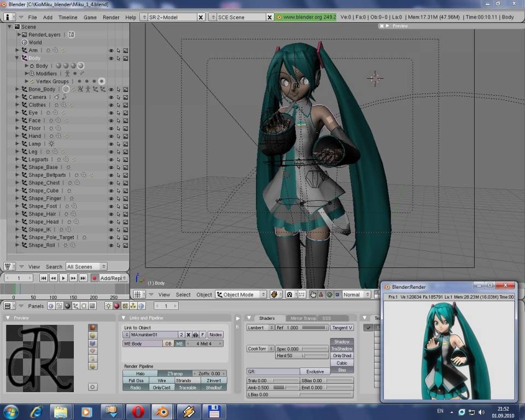Expand the Vertex Groups entry

(x=26, y=81)
